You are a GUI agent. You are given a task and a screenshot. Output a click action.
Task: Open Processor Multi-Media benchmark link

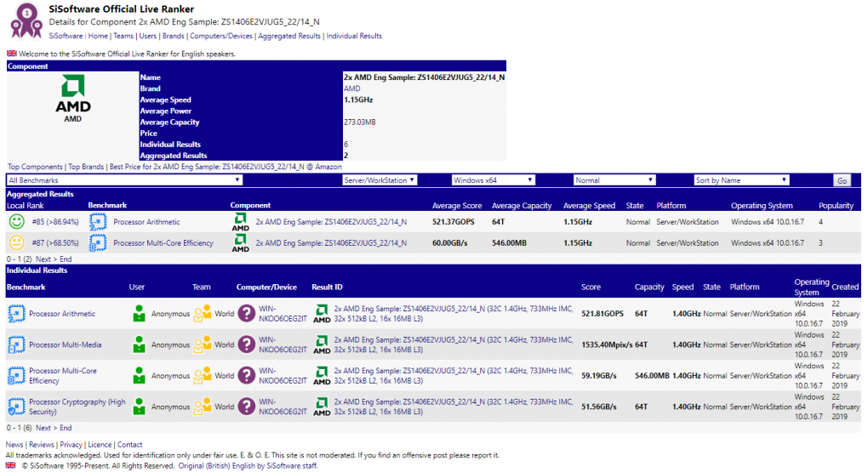(x=66, y=344)
